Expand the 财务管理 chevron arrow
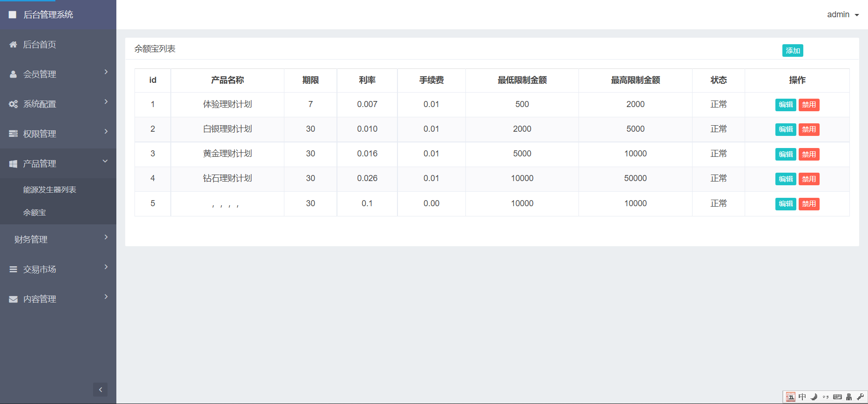The height and width of the screenshot is (404, 868). pos(106,237)
